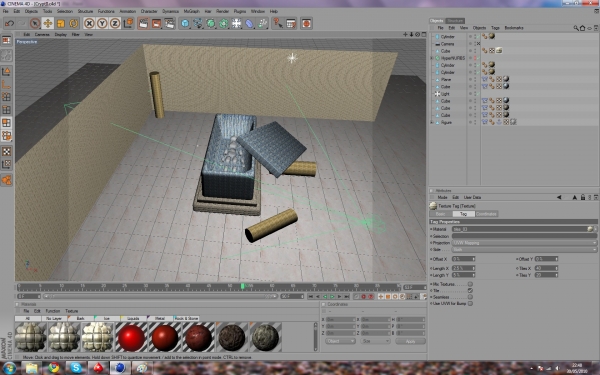This screenshot has height=375, width=600.
Task: Click the Offset X input field
Action: click(463, 259)
